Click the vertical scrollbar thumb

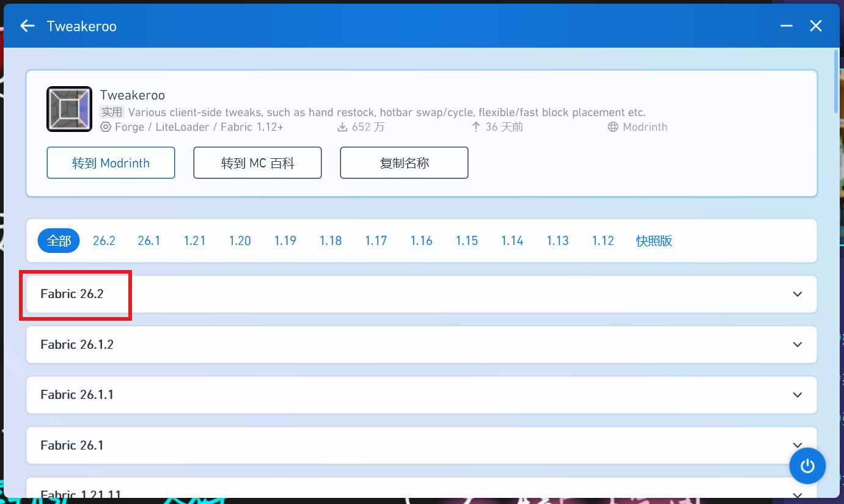[x=836, y=81]
